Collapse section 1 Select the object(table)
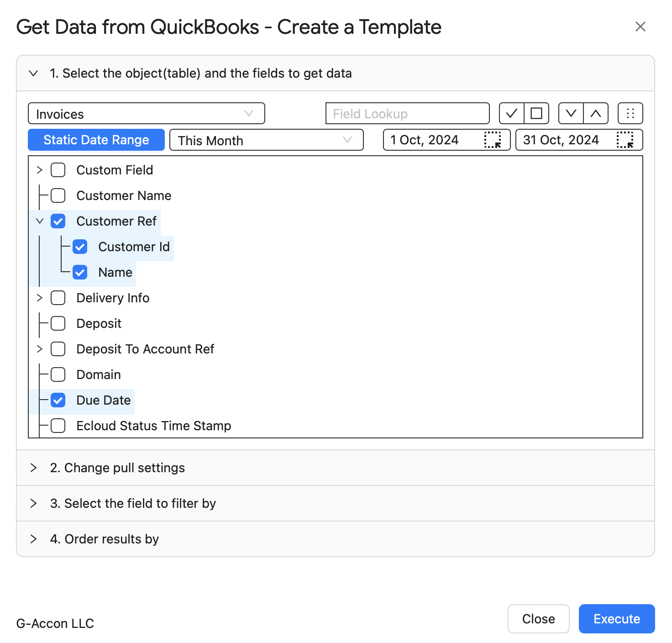 336,73
